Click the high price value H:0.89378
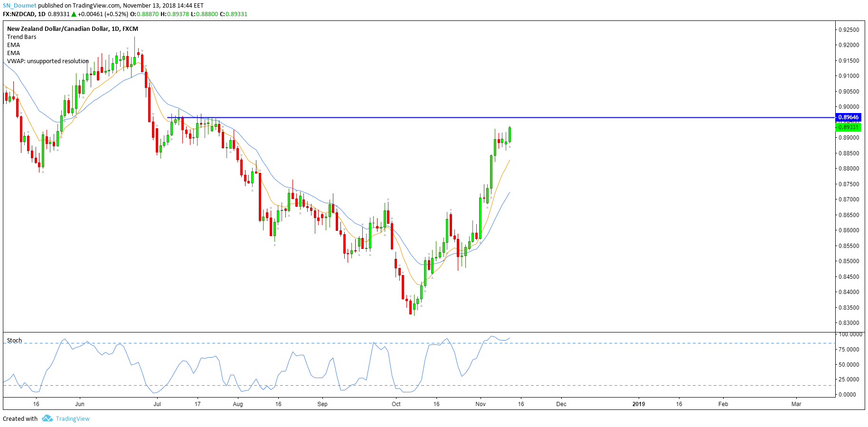868x427 pixels. click(x=175, y=14)
